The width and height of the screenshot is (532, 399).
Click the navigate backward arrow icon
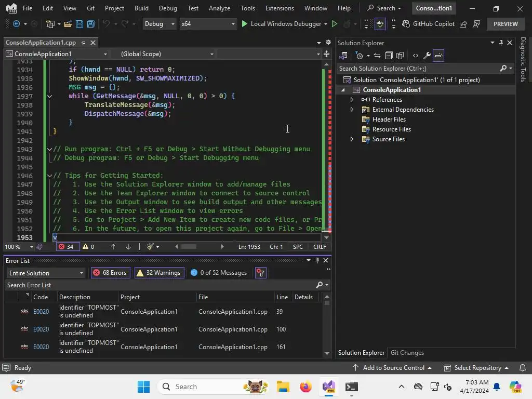pos(16,24)
